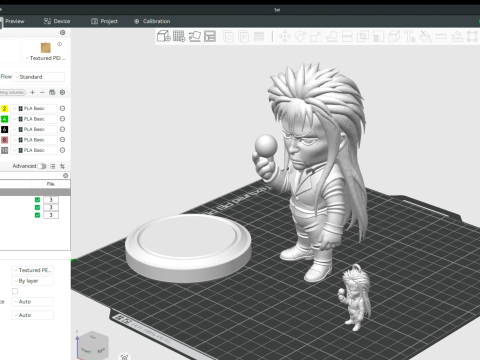Select the Scale tool

(316, 36)
